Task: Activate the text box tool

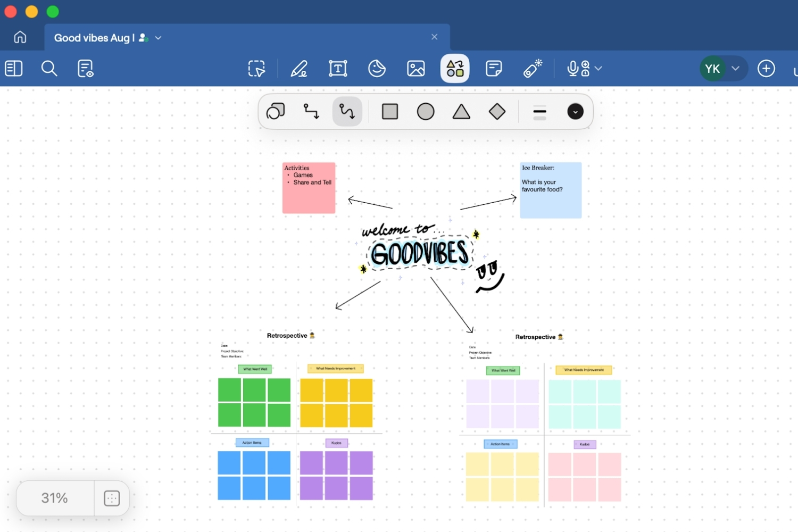Action: (x=338, y=69)
